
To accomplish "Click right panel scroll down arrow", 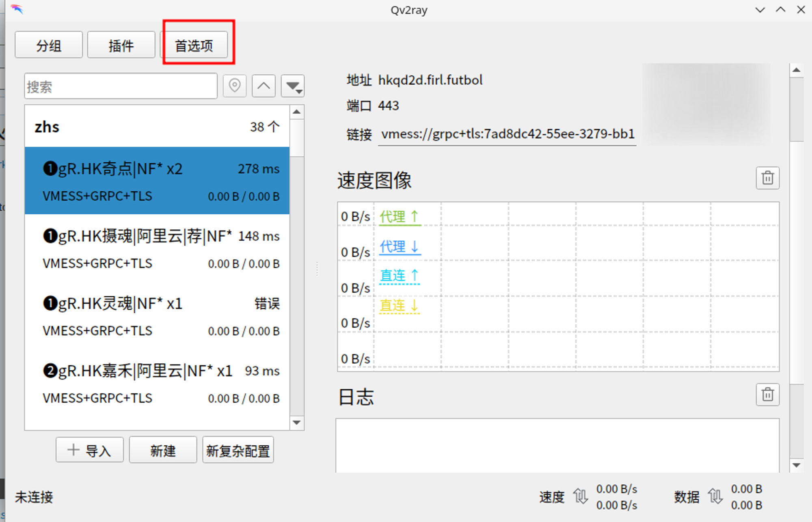I will point(797,465).
